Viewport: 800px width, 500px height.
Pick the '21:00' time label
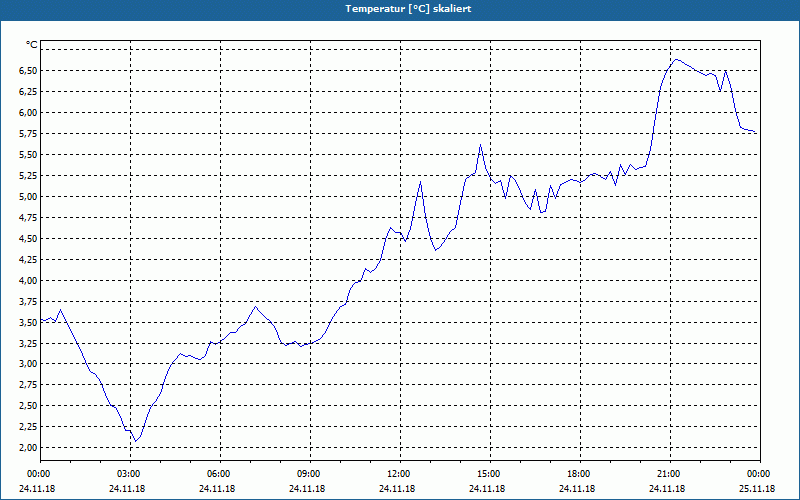click(669, 474)
